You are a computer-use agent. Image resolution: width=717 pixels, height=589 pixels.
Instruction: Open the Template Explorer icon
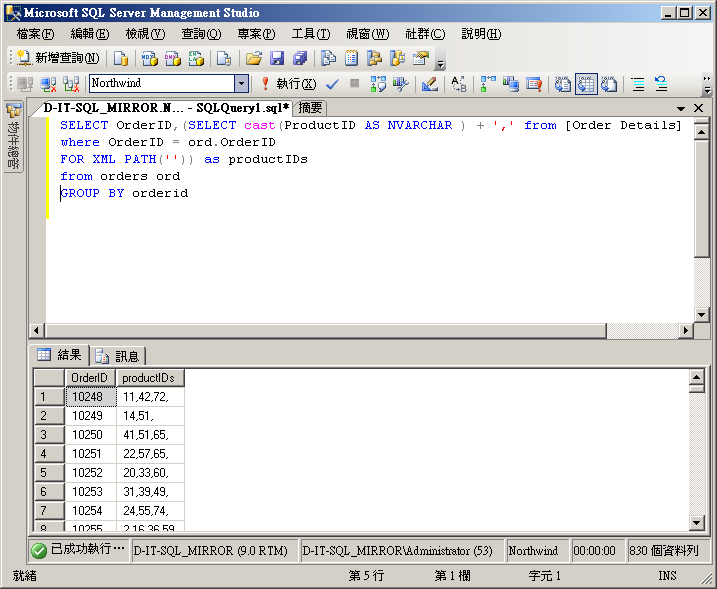(397, 58)
